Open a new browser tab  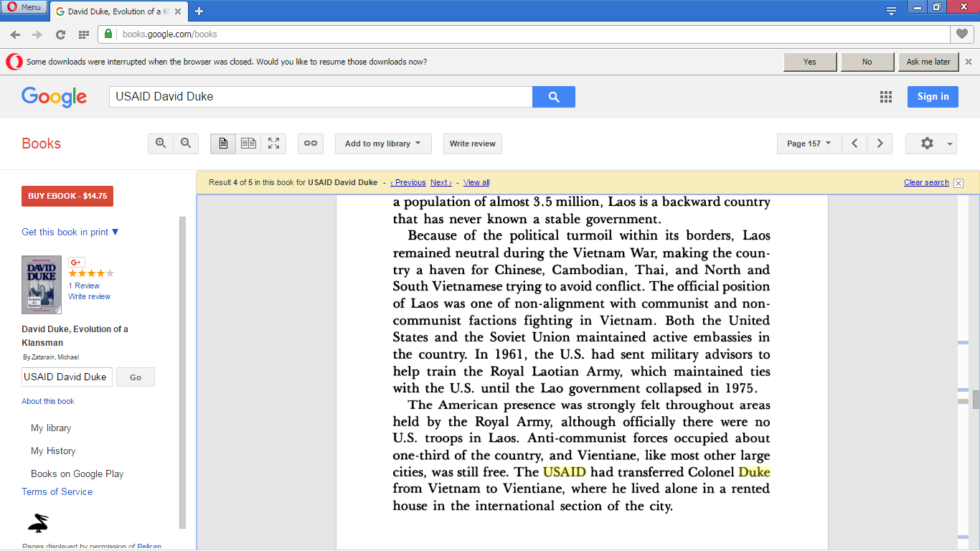[x=199, y=11]
